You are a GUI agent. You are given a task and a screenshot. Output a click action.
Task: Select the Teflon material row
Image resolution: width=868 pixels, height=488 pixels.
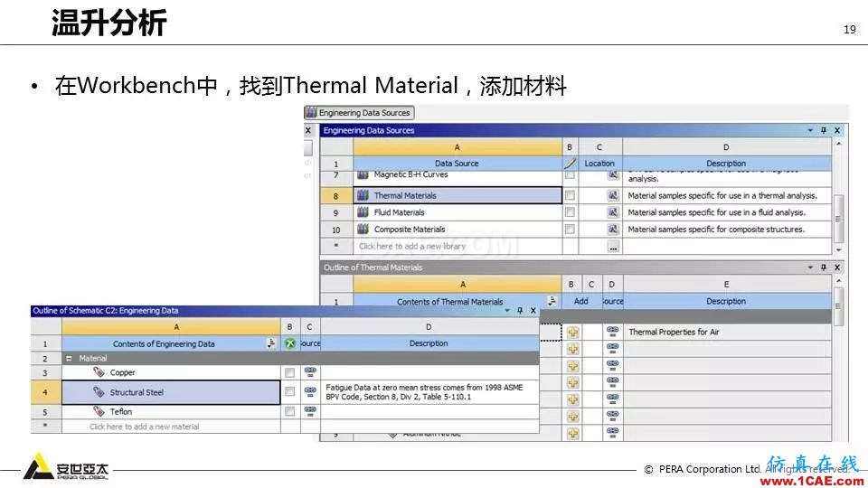(171, 412)
